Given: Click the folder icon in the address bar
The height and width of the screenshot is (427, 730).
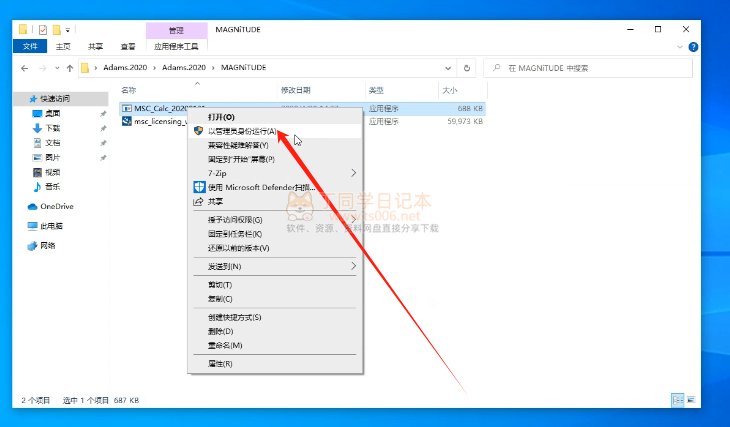Looking at the screenshot, I should click(x=85, y=68).
